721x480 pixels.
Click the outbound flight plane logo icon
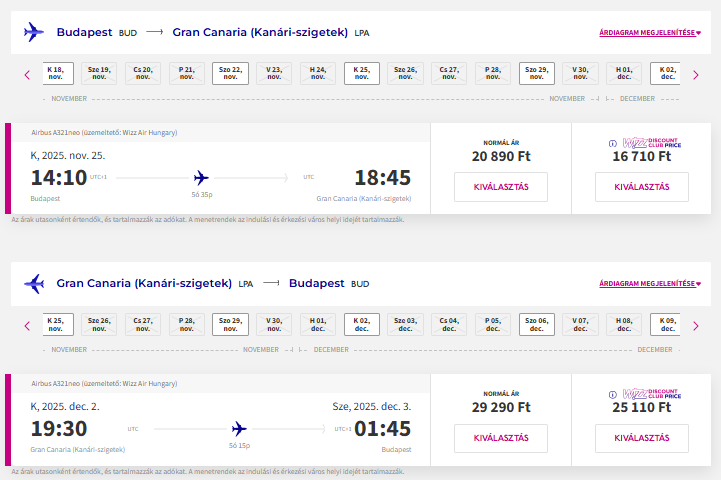34,33
